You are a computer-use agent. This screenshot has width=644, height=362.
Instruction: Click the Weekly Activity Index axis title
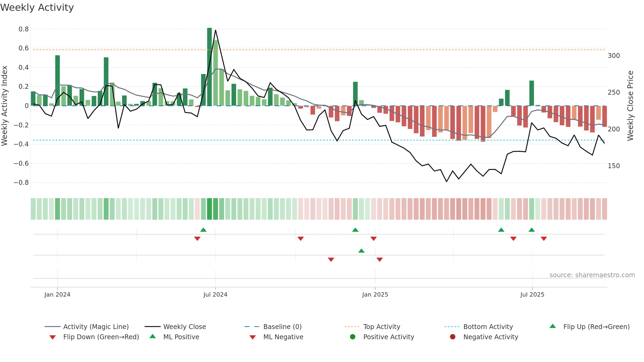point(5,106)
